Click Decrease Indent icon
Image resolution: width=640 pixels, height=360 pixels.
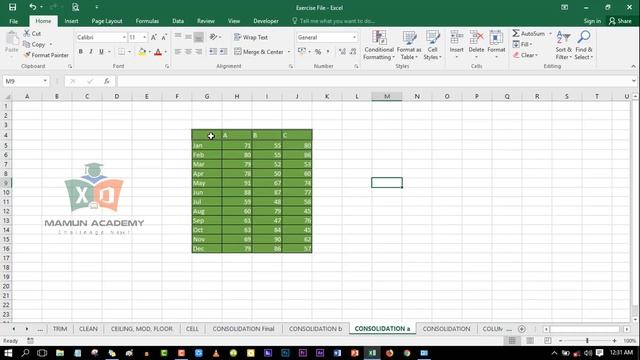pos(213,52)
